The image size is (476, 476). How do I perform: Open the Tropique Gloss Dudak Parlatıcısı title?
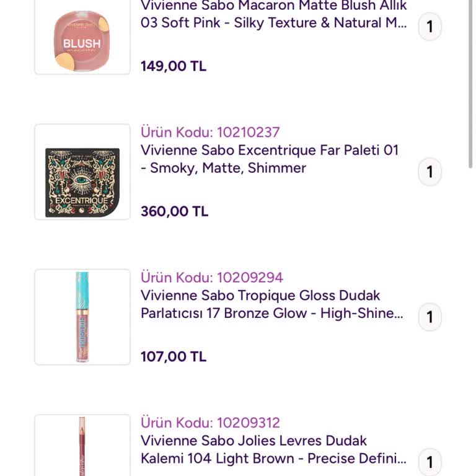tap(271, 304)
